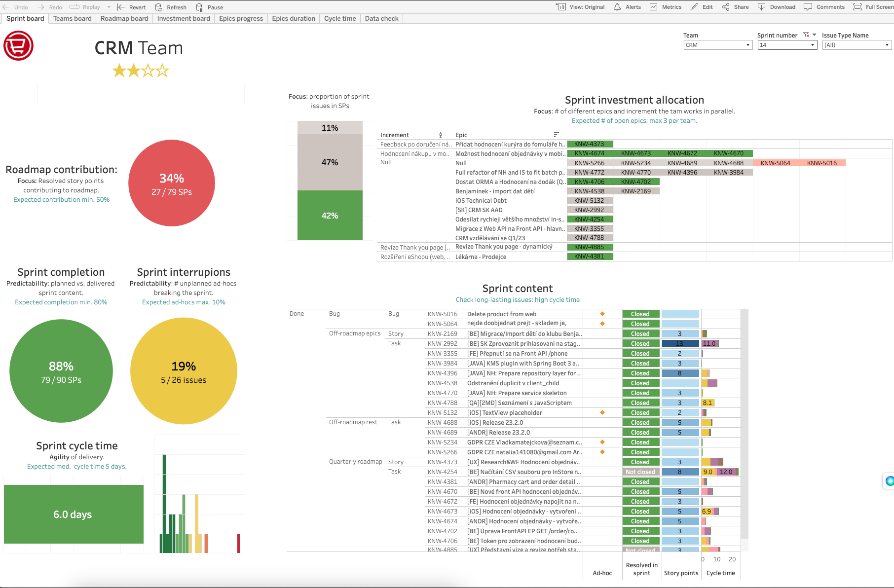Click the red shopping cart logo
The height and width of the screenshot is (588, 894).
19,46
